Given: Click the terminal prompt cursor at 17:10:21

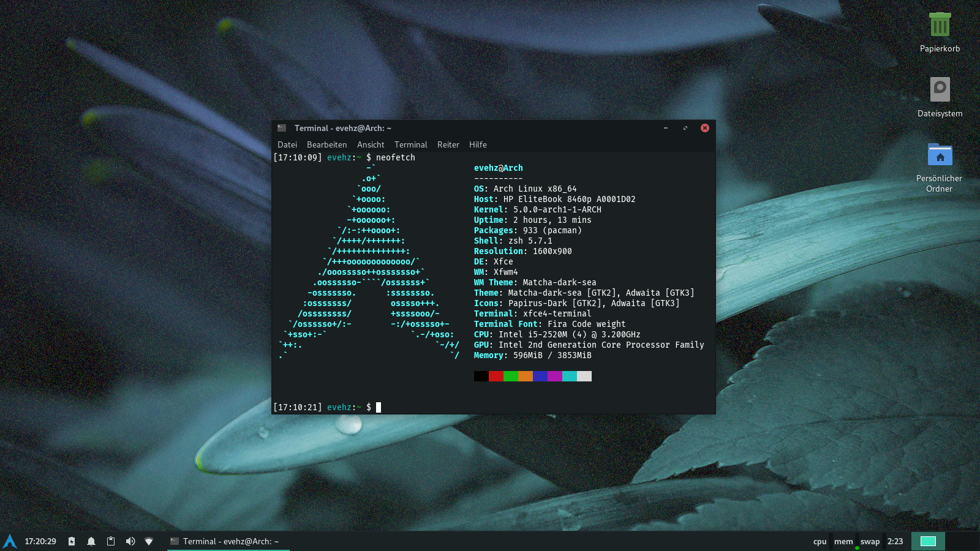Looking at the screenshot, I should [379, 407].
